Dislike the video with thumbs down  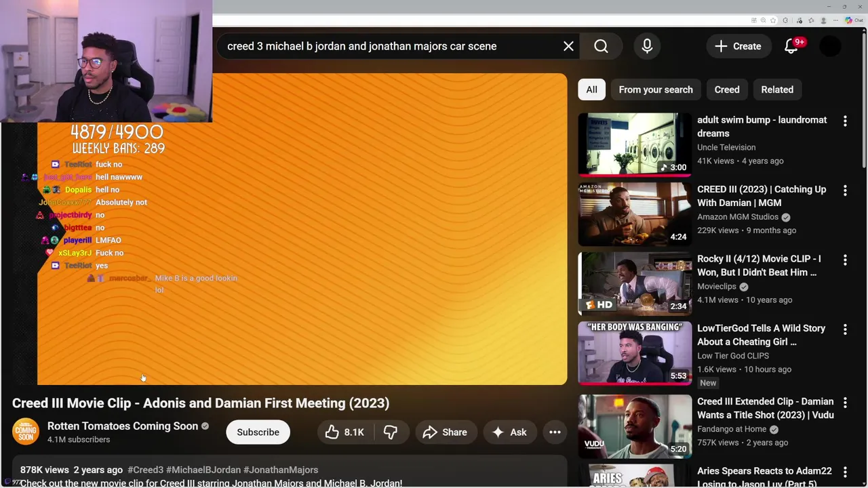point(391,432)
